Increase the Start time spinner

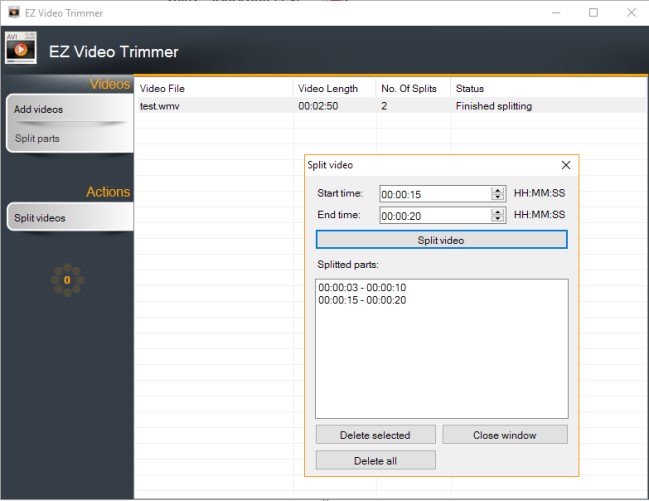click(498, 190)
